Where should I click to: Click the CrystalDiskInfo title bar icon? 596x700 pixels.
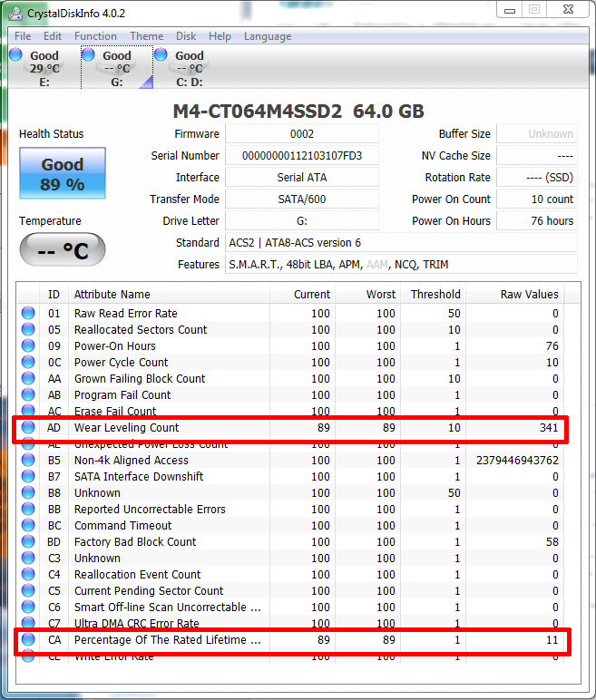coord(15,14)
